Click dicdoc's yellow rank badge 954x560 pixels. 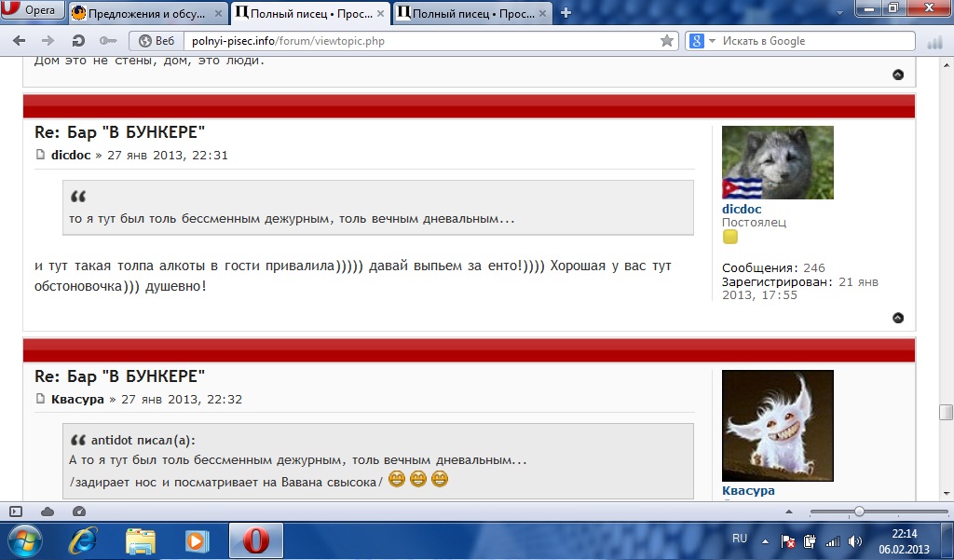pyautogui.click(x=730, y=238)
